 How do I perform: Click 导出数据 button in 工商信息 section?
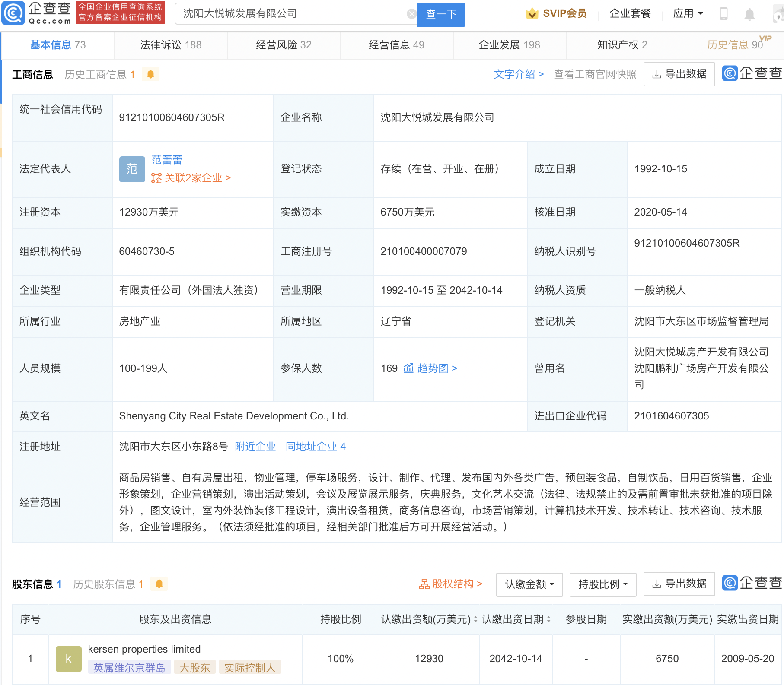click(x=679, y=74)
